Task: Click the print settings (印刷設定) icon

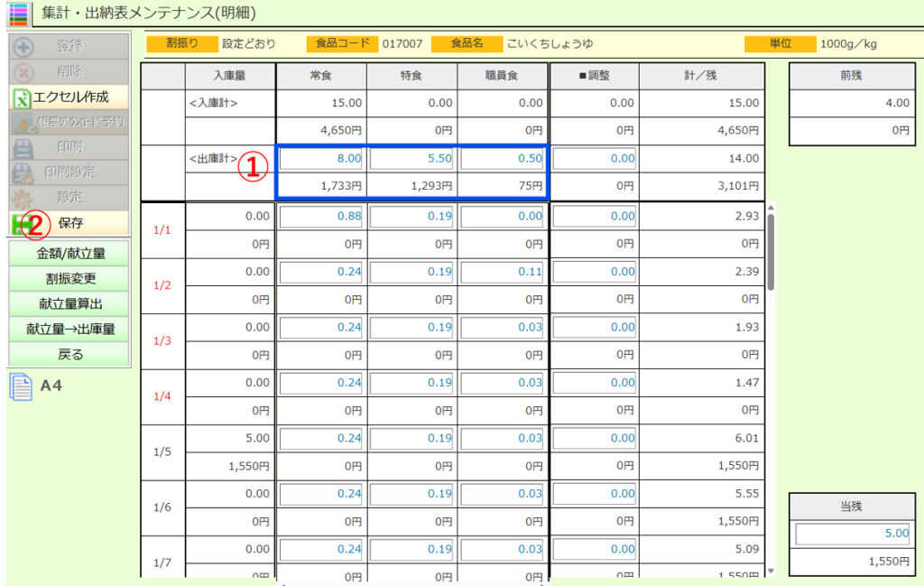Action: click(x=23, y=172)
